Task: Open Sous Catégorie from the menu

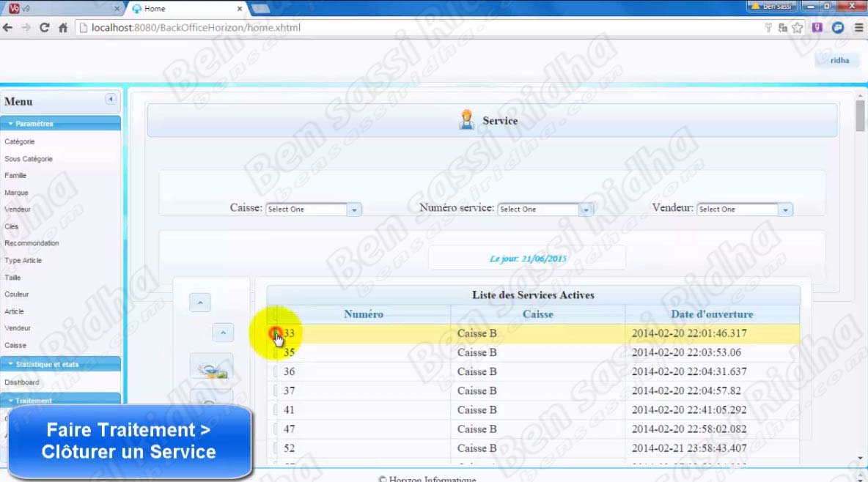Action: coord(29,159)
